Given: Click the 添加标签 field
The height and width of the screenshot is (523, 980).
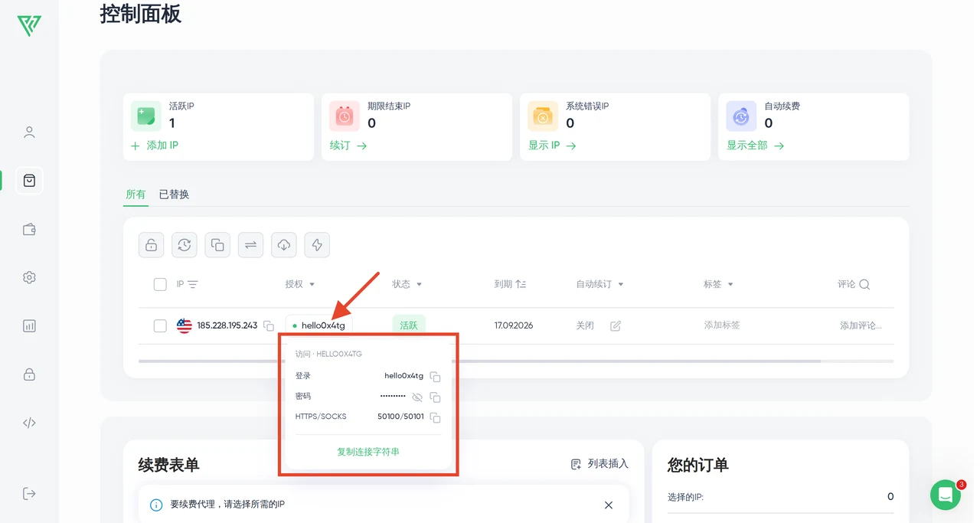Looking at the screenshot, I should 722,325.
